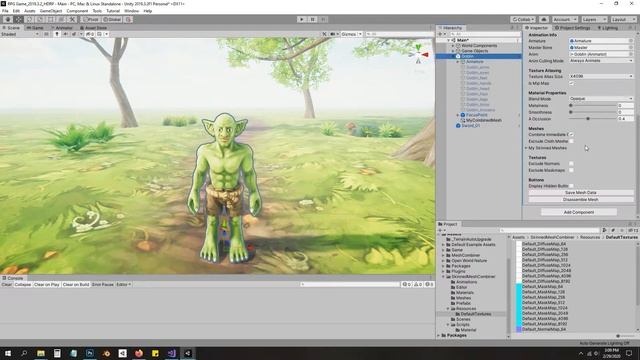Click the Save Mesh Data button
Screen dimensions: 640x360
(581, 193)
